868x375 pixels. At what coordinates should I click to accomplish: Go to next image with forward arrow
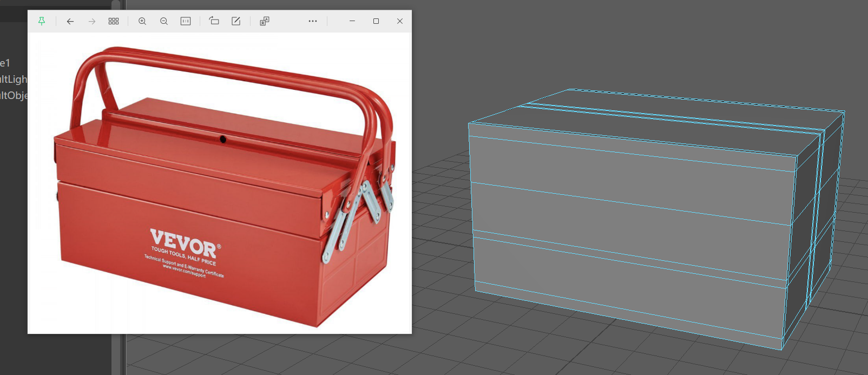click(x=92, y=21)
